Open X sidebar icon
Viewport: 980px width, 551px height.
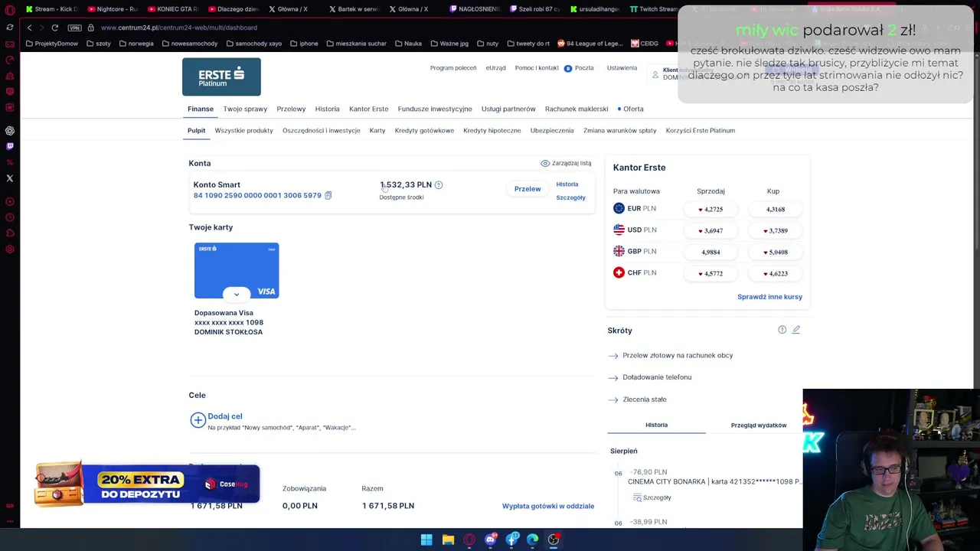point(10,178)
